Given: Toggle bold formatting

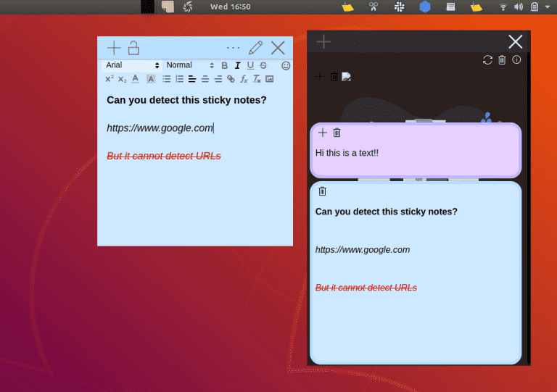Looking at the screenshot, I should 225,66.
